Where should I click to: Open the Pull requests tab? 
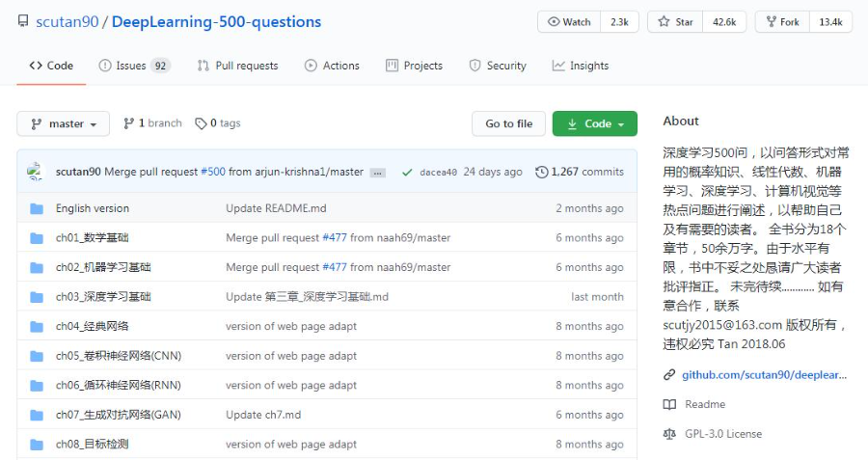click(237, 66)
